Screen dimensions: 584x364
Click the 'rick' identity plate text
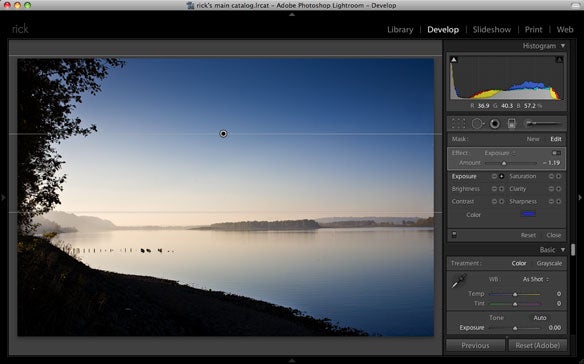click(20, 29)
